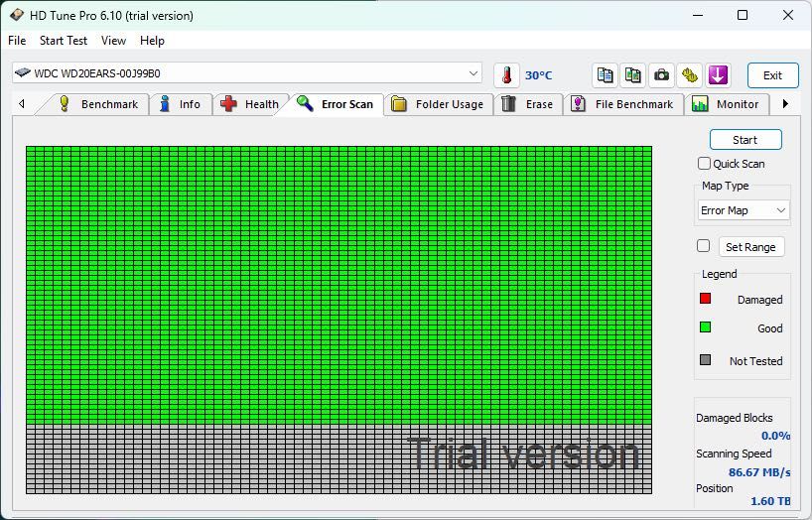Image resolution: width=812 pixels, height=520 pixels.
Task: Click the Scanning Speed label
Action: coord(734,454)
